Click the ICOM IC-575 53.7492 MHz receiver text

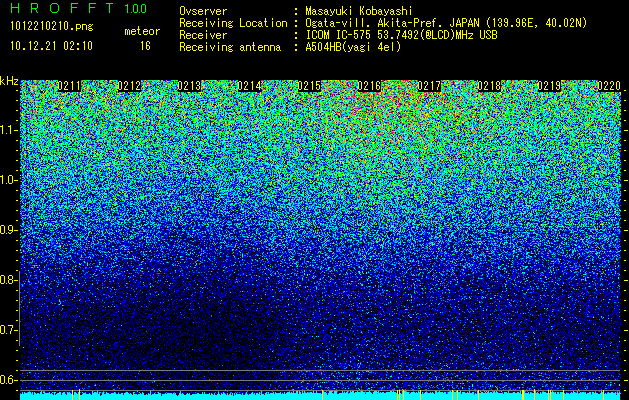pyautogui.click(x=402, y=35)
